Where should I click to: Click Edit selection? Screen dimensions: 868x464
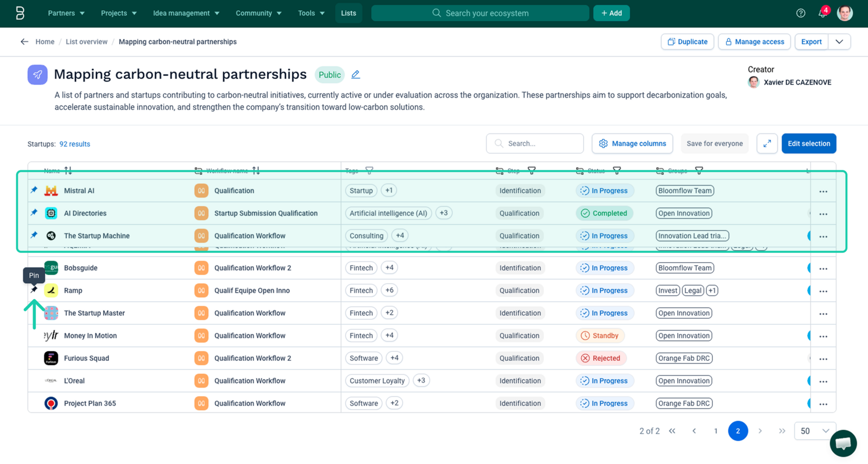809,144
